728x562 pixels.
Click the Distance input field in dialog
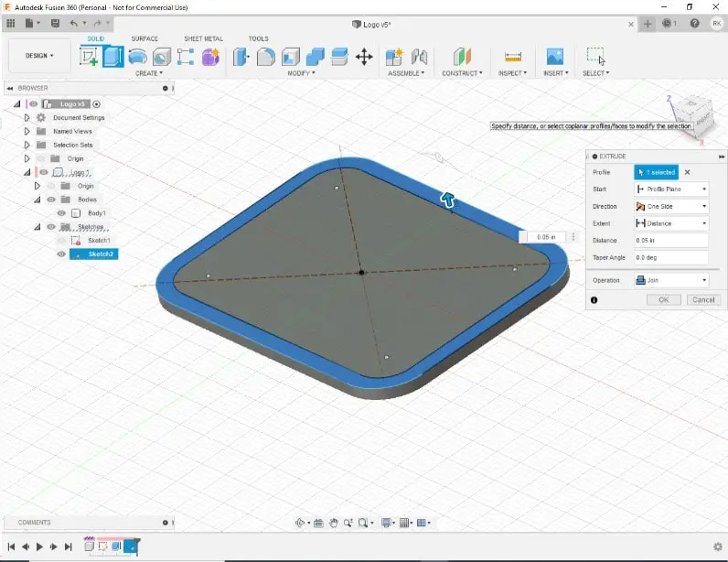pyautogui.click(x=671, y=241)
